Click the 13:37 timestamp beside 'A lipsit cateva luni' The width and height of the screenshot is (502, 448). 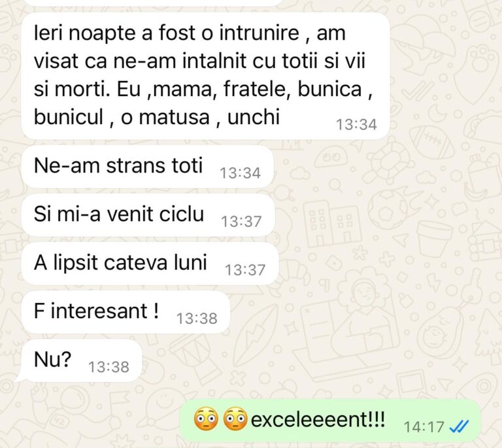(245, 270)
